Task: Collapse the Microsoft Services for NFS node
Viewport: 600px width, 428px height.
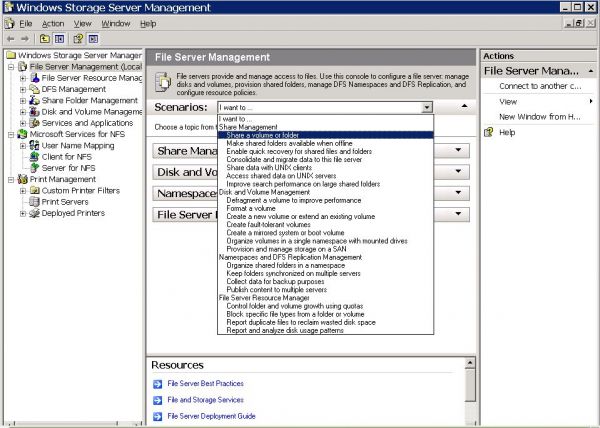Action: coord(11,135)
